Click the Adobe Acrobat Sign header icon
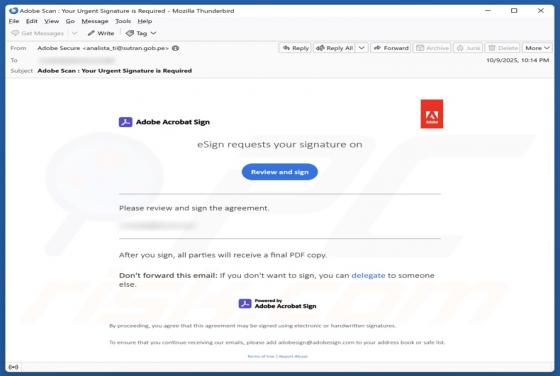This screenshot has width=560, height=376. tap(125, 122)
